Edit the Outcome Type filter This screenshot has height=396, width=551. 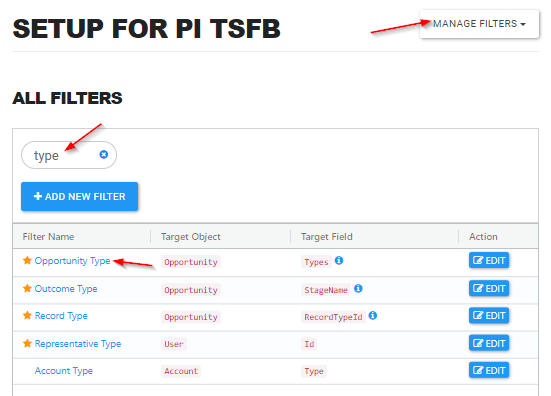(x=489, y=288)
